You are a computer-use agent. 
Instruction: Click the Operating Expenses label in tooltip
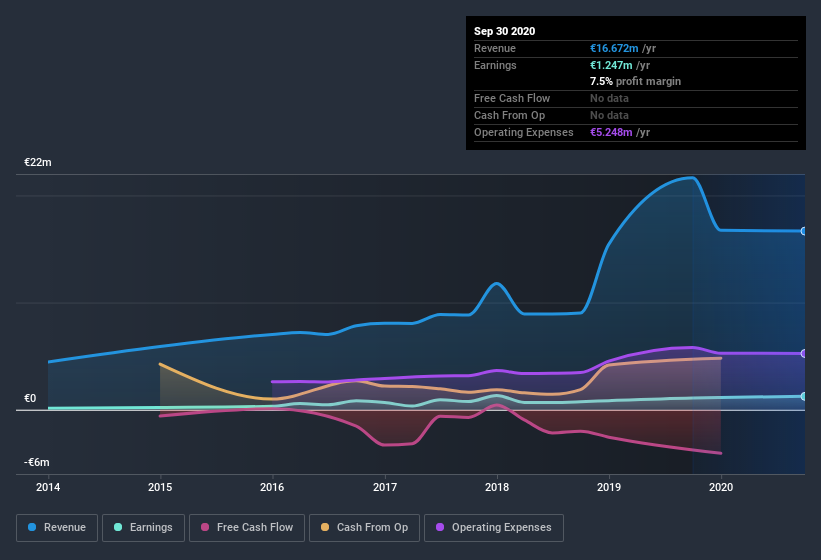point(524,132)
